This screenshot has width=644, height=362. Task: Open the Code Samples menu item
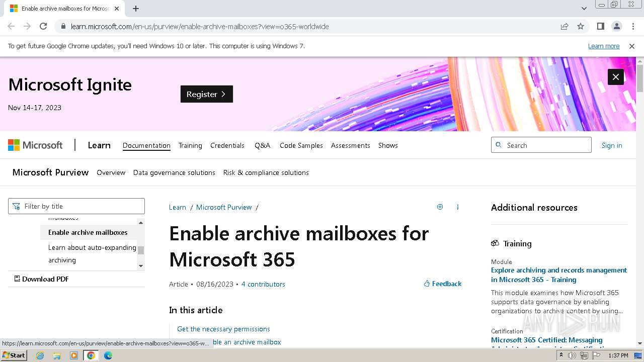pos(301,145)
